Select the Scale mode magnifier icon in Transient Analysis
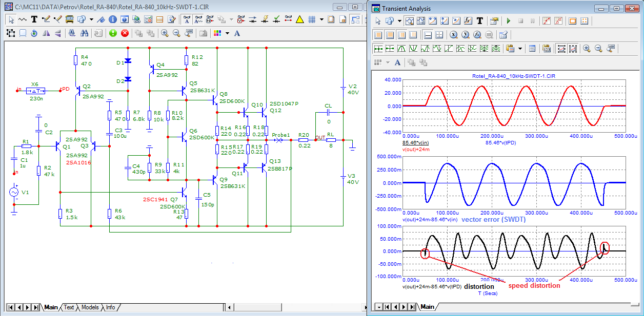This screenshot has height=316, width=644. click(409, 21)
